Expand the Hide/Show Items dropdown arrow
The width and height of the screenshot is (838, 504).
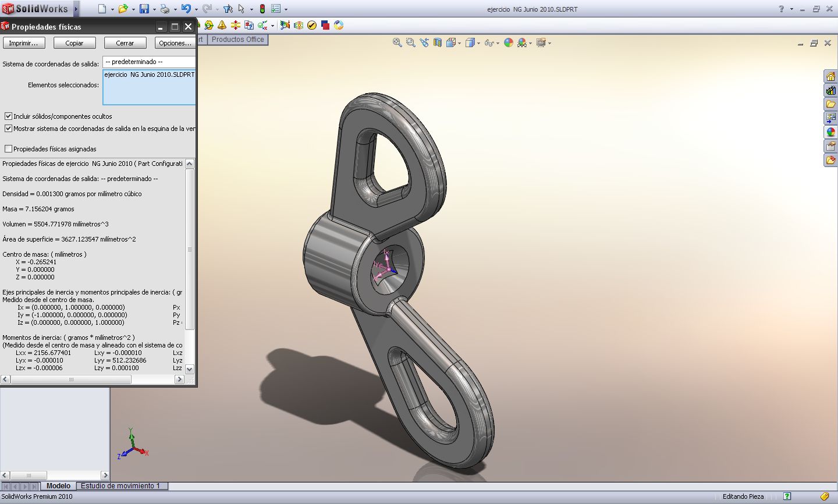click(x=498, y=43)
